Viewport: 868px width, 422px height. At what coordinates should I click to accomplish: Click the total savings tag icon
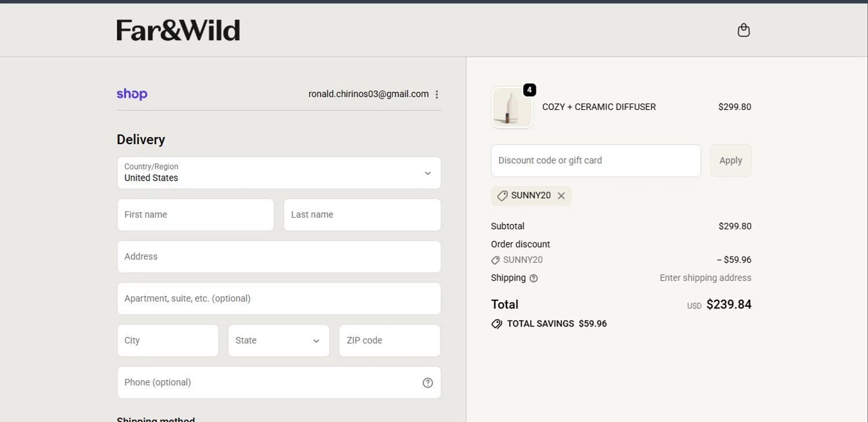point(496,324)
